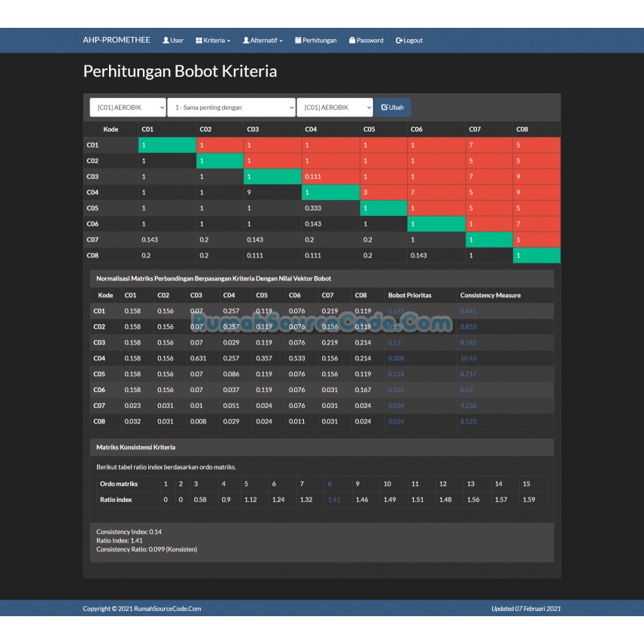Click the 10.43 Consistency Measure value
Screen dimensions: 644x644
468,358
